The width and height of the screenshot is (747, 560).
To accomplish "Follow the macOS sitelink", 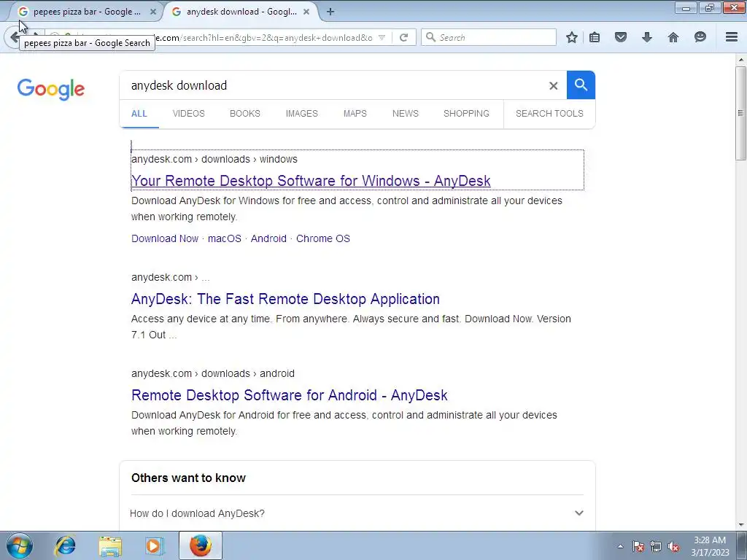I will pyautogui.click(x=225, y=238).
